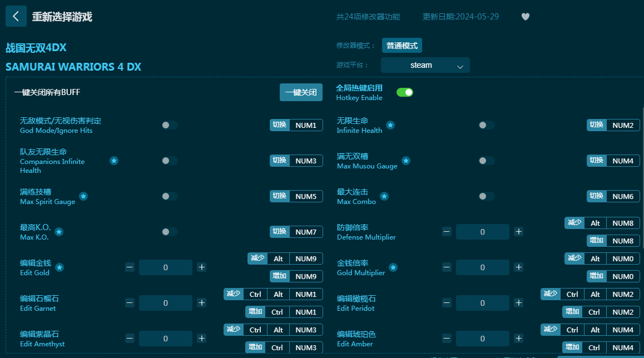Click the back arrow icon
Image resolution: width=644 pixels, height=358 pixels.
(x=16, y=17)
